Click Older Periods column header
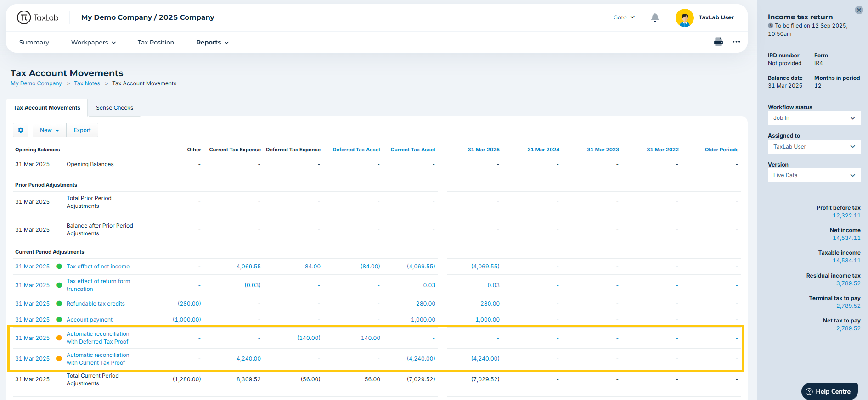 (721, 150)
